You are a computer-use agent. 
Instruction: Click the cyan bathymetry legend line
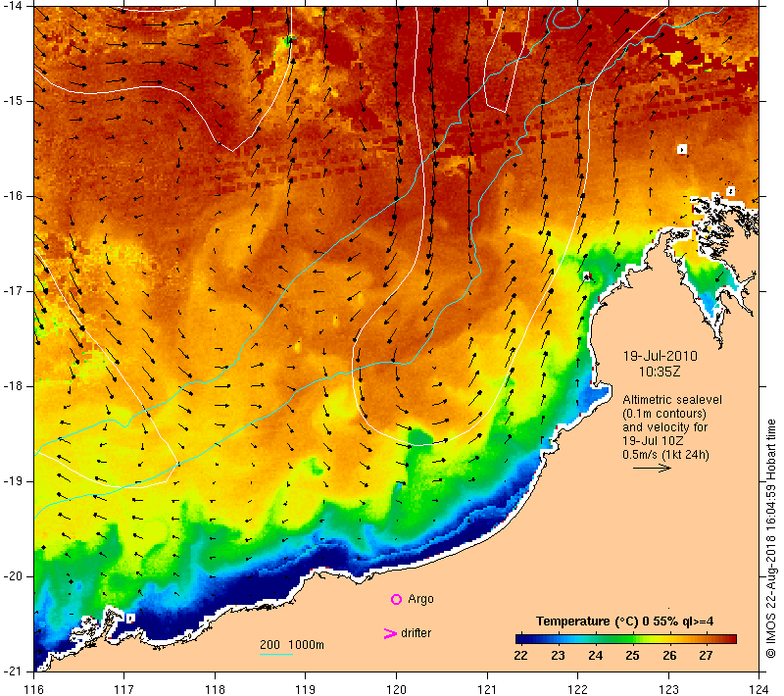pos(276,654)
